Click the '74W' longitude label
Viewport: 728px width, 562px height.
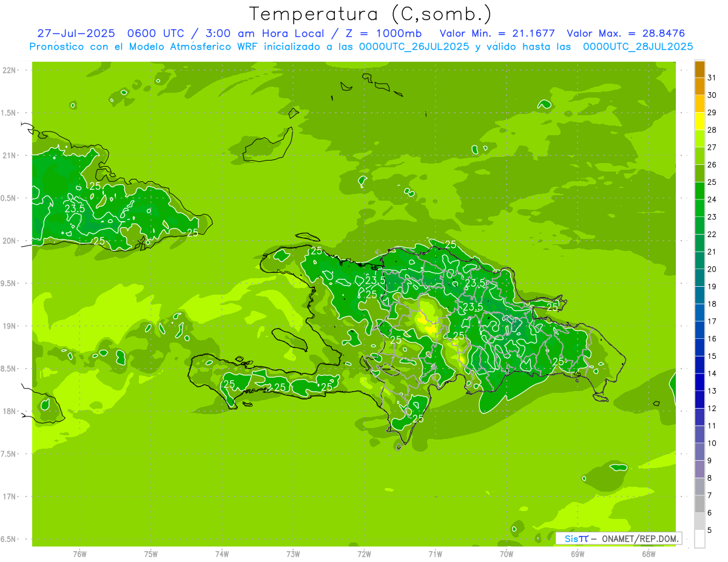(x=222, y=554)
